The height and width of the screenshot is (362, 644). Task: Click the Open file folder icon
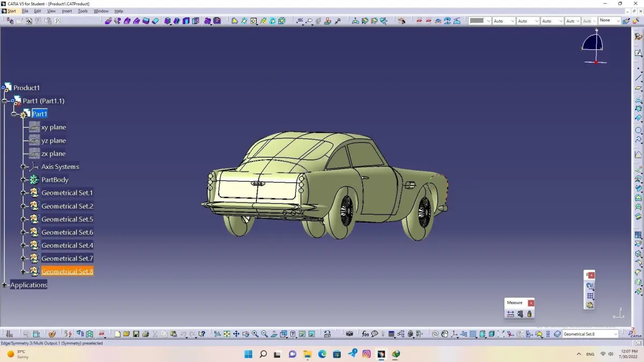point(126,334)
